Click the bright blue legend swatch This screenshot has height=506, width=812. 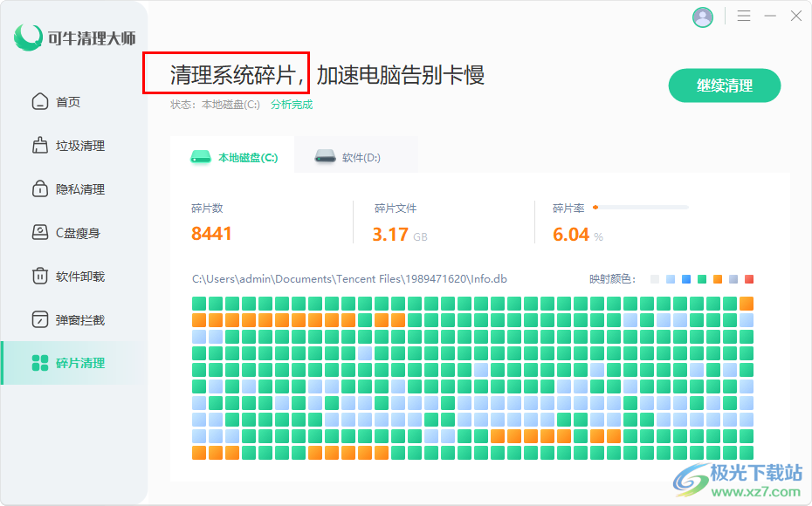coord(686,279)
